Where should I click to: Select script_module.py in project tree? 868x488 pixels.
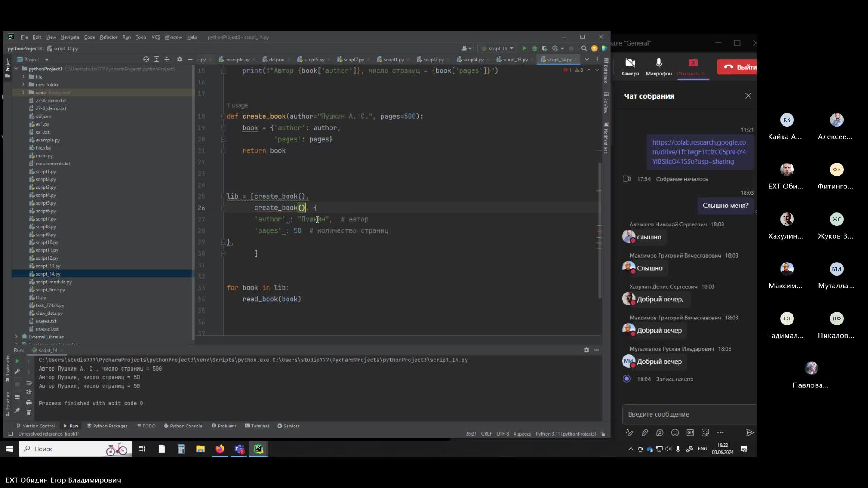pyautogui.click(x=53, y=282)
